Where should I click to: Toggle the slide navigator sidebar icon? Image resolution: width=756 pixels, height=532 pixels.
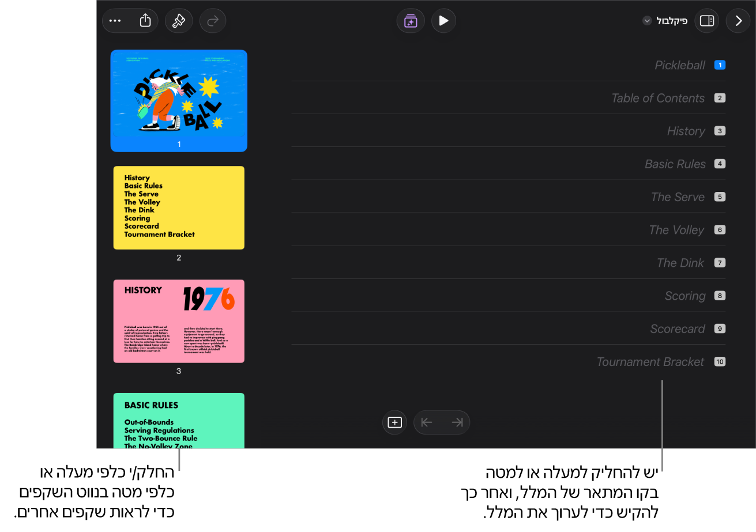coord(706,21)
